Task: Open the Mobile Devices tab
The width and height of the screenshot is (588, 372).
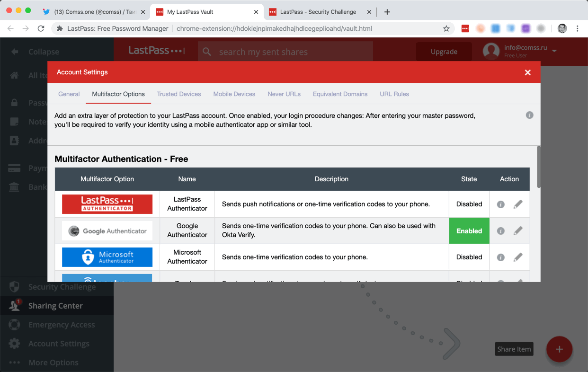Action: (x=234, y=94)
